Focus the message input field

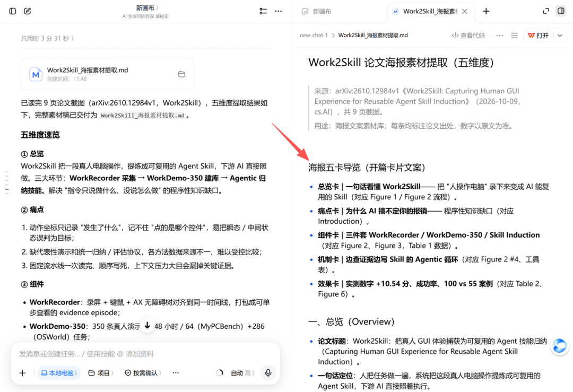(145, 354)
